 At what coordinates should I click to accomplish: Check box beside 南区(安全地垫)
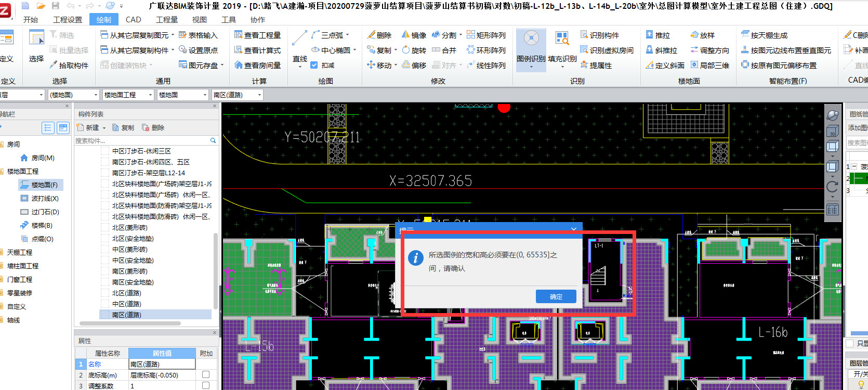click(x=104, y=282)
